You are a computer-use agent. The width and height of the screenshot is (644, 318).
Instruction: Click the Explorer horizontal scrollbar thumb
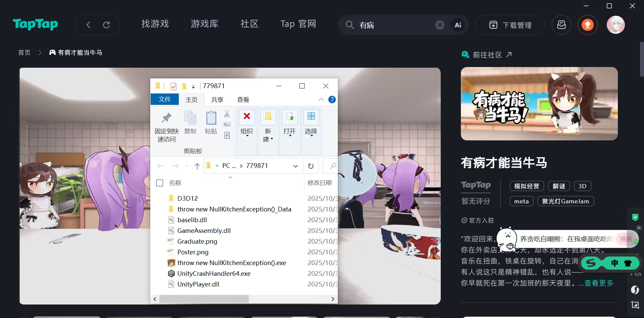(204, 299)
